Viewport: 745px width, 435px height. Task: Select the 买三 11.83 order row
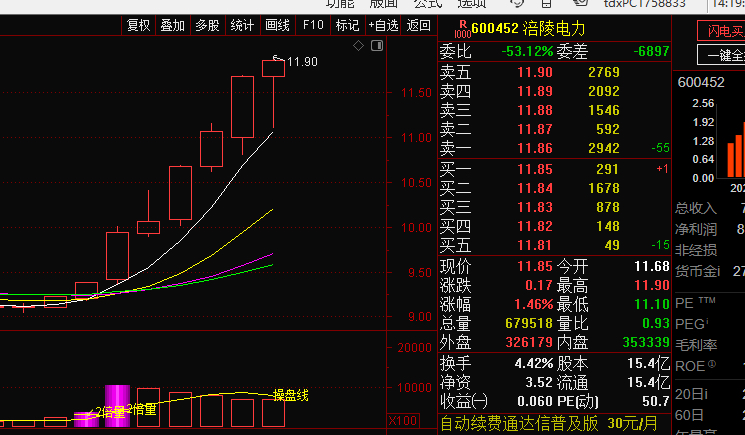pyautogui.click(x=554, y=207)
